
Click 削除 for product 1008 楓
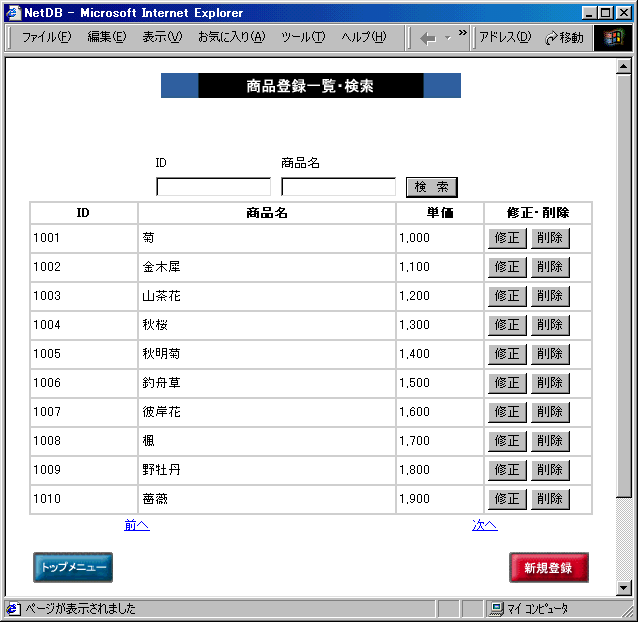pos(551,441)
